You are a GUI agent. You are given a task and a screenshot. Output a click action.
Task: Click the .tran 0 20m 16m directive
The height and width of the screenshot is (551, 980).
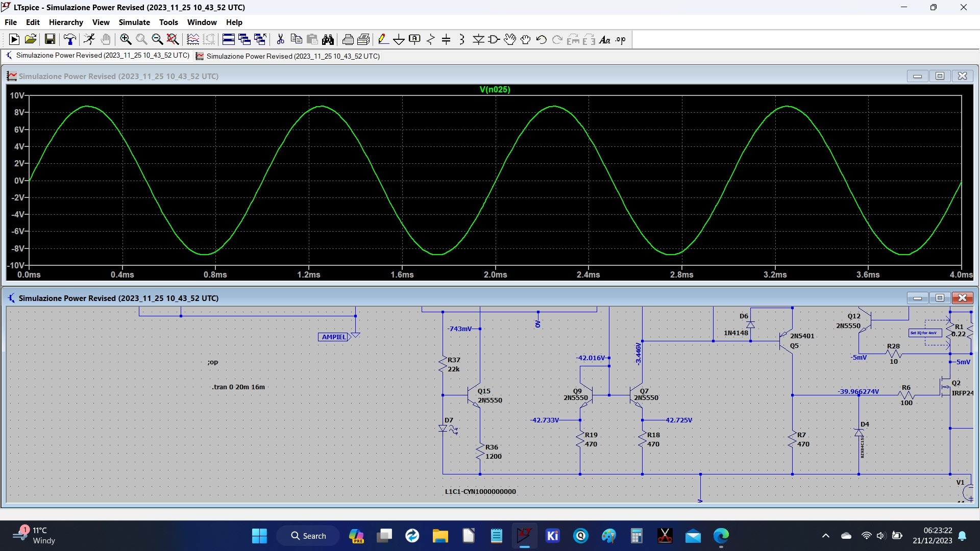tap(238, 387)
